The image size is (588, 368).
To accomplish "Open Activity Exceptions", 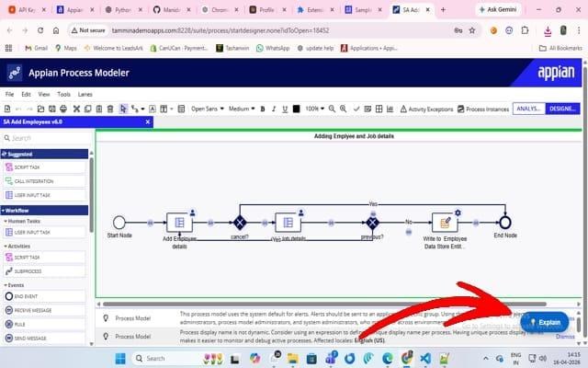I will [x=426, y=109].
